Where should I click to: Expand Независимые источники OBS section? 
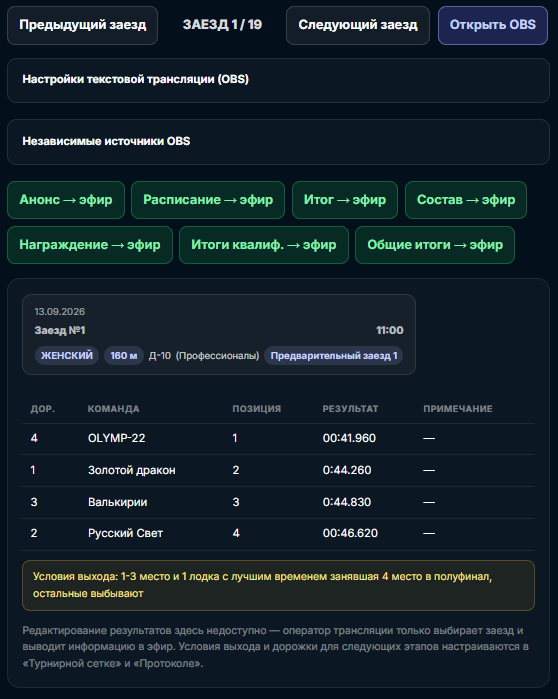pos(278,142)
